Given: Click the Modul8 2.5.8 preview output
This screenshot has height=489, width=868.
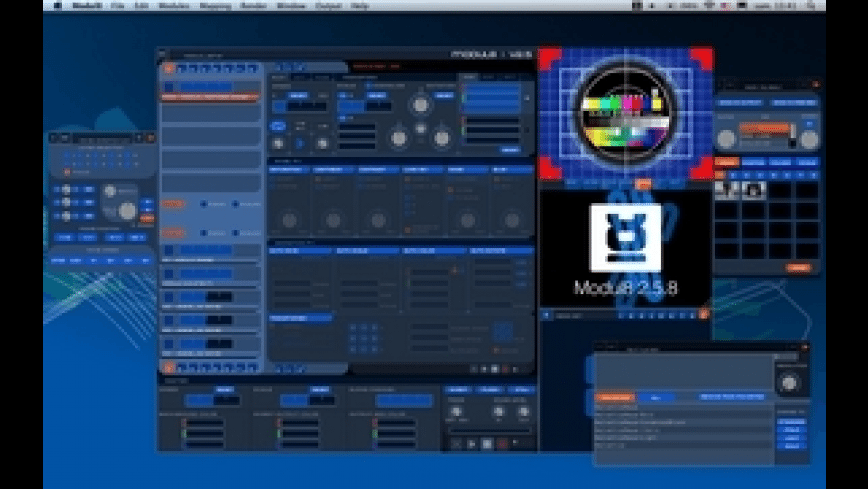Looking at the screenshot, I should [626, 249].
